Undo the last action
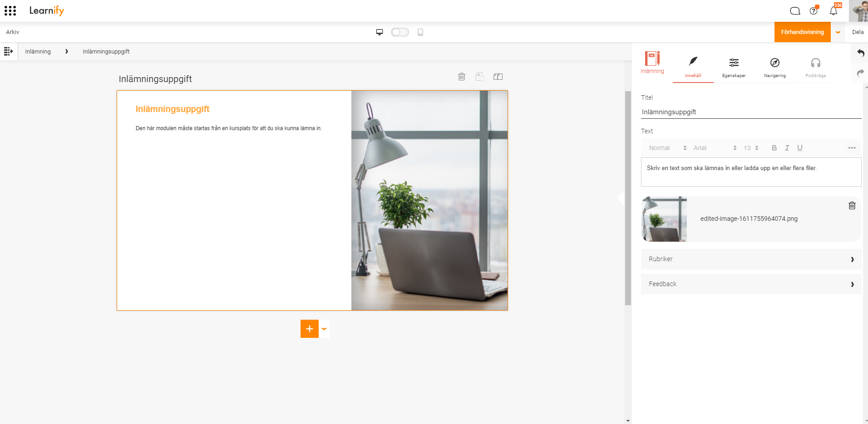The image size is (868, 424). (x=860, y=53)
